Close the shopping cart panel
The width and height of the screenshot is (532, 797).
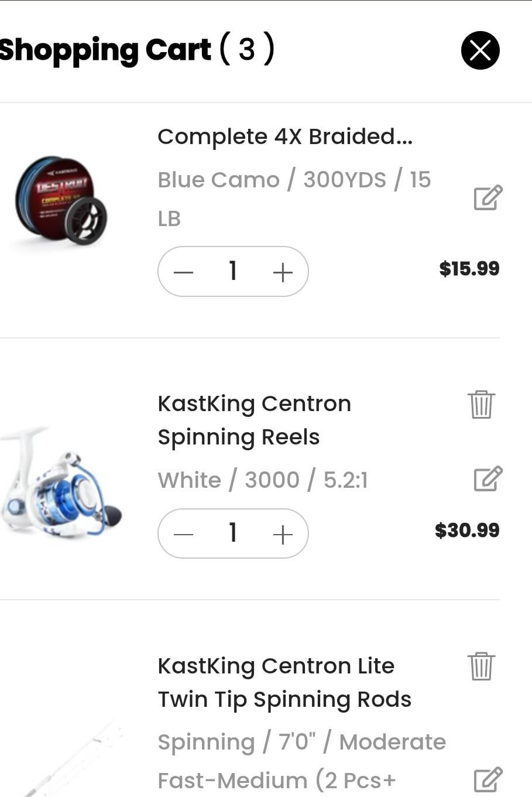click(480, 50)
